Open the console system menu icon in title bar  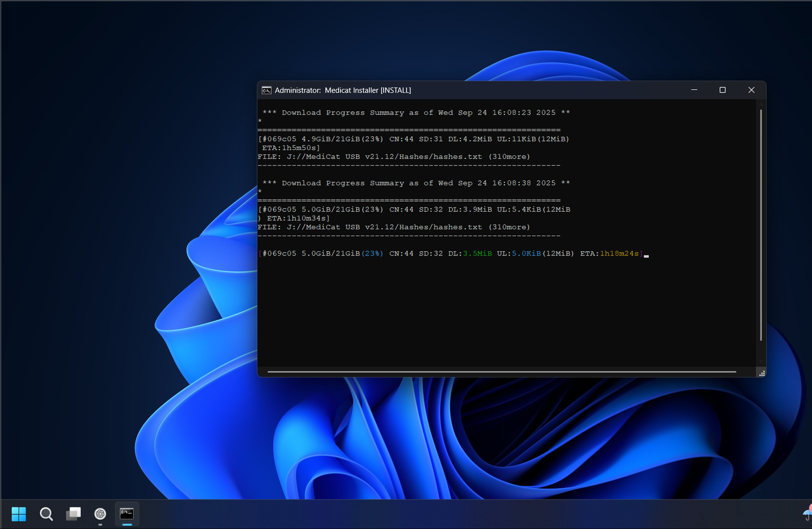click(x=266, y=90)
